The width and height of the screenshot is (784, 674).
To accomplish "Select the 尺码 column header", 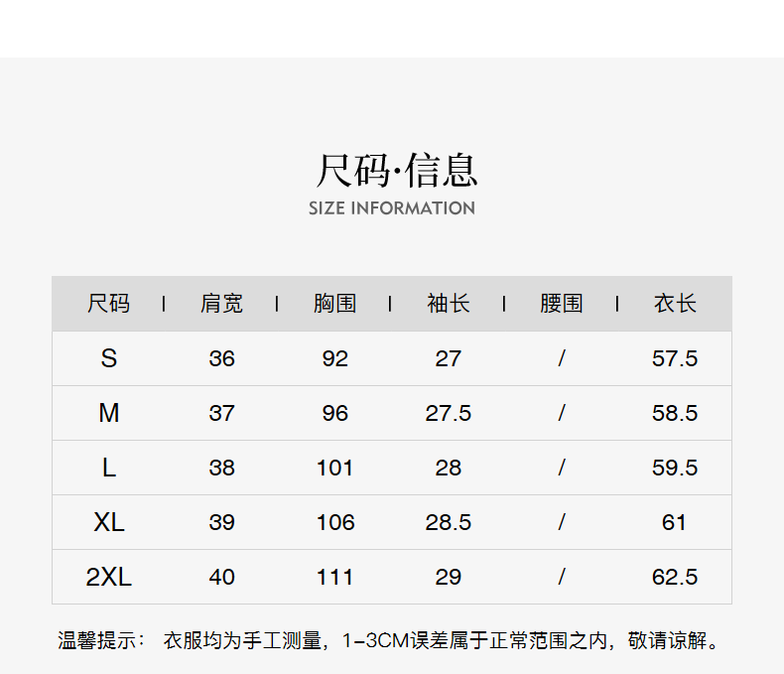I will click(x=108, y=304).
